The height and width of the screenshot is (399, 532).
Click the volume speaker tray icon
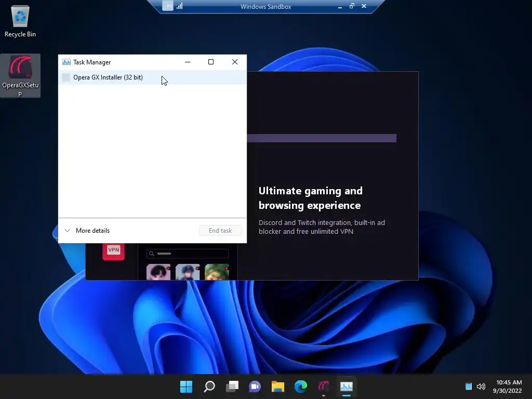tap(481, 387)
